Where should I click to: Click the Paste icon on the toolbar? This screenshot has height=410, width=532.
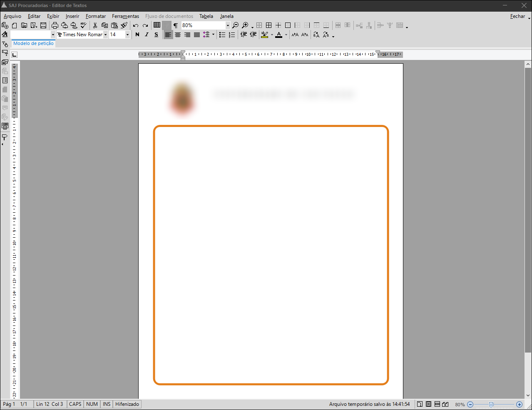(x=114, y=25)
